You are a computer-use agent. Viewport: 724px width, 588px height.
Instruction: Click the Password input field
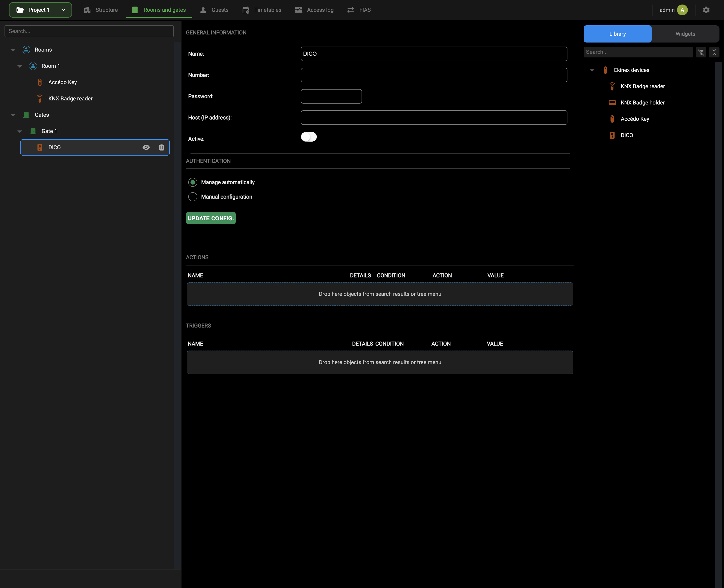click(x=331, y=96)
